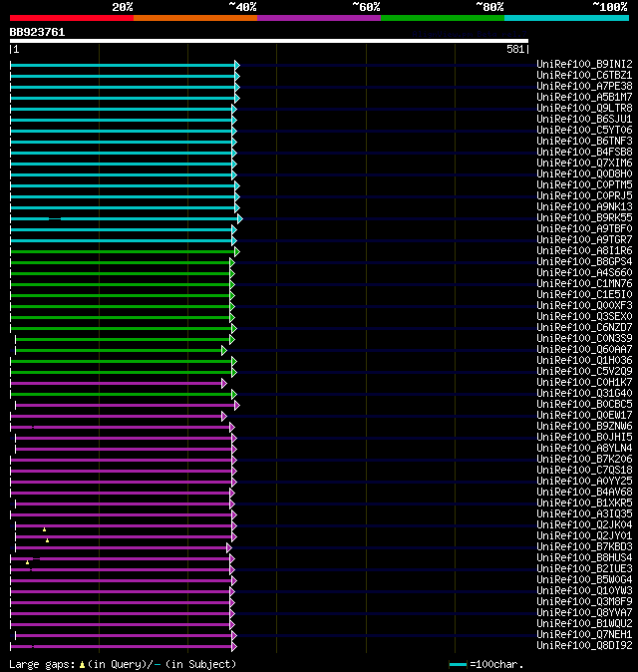The height and width of the screenshot is (672, 638).
Task: Open subject UniRef100_C1E5I0
Action: 584,295
